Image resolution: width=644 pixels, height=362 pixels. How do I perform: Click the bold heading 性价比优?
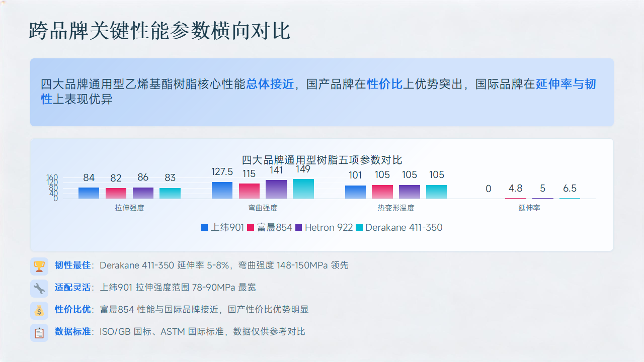click(x=72, y=310)
